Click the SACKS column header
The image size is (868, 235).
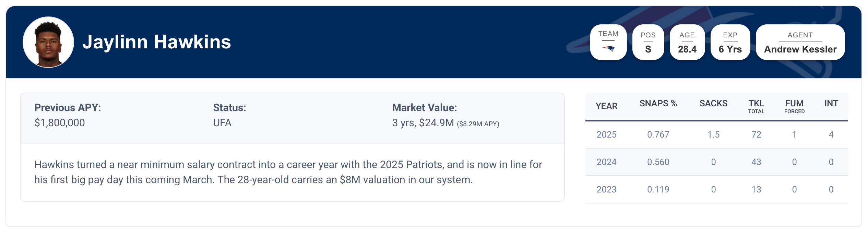point(713,104)
